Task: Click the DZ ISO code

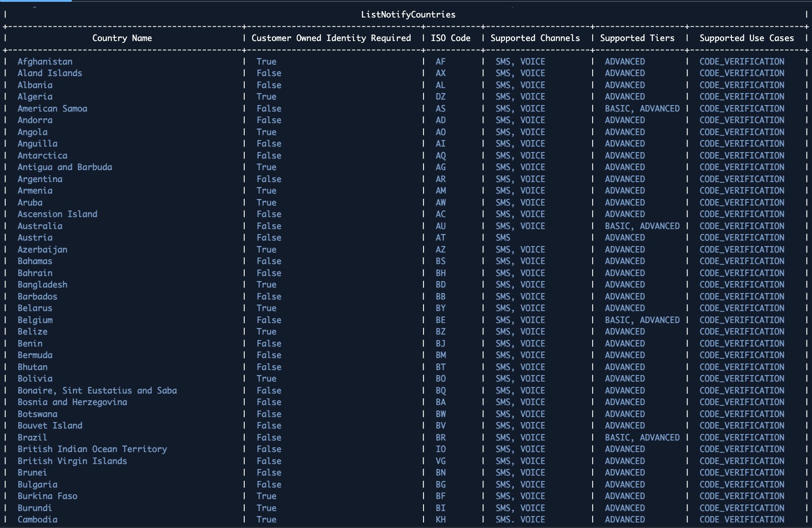Action: pos(441,96)
